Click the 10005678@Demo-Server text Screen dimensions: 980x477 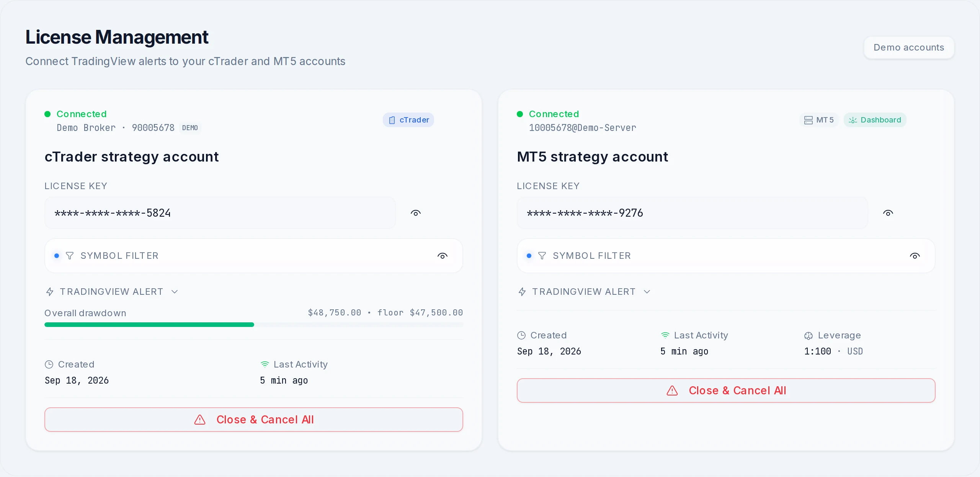[583, 128]
